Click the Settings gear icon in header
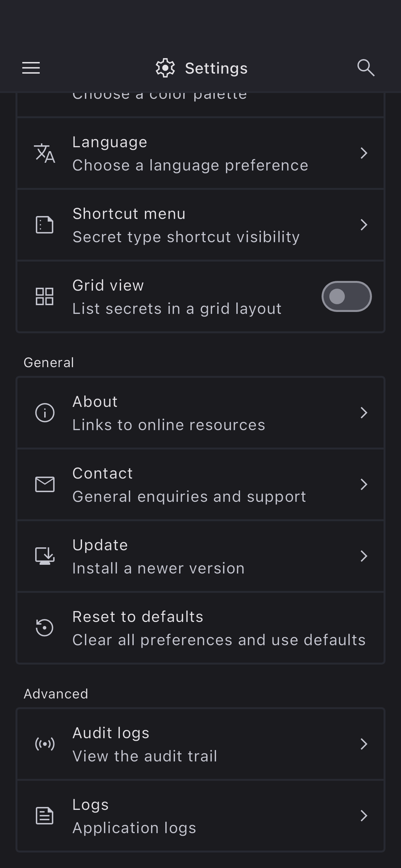Image resolution: width=401 pixels, height=868 pixels. [x=165, y=68]
